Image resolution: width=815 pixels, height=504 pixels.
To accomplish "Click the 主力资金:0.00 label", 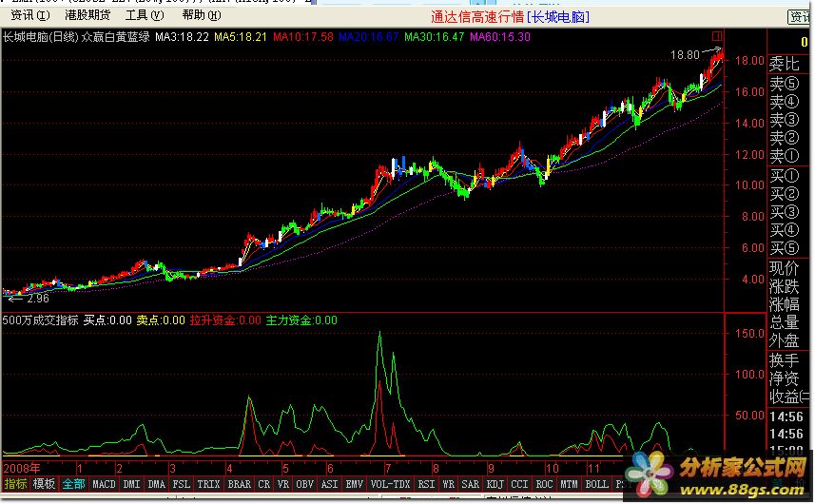I will click(x=301, y=320).
